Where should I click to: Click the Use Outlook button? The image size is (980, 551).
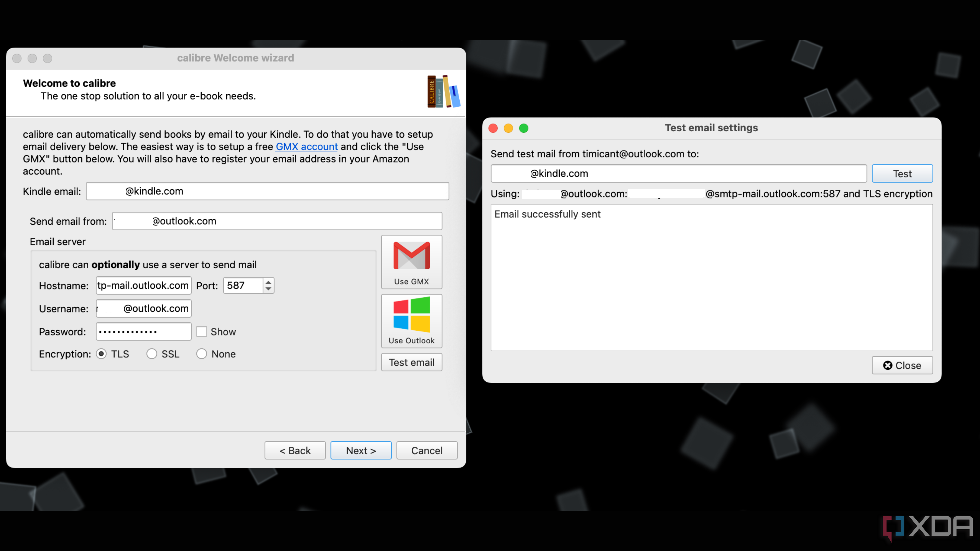pyautogui.click(x=412, y=321)
